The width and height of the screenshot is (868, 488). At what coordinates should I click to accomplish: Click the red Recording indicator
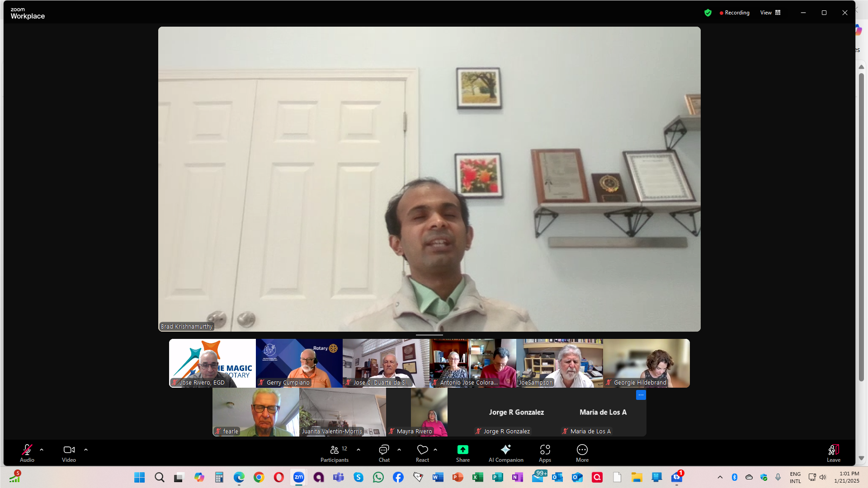click(x=734, y=13)
